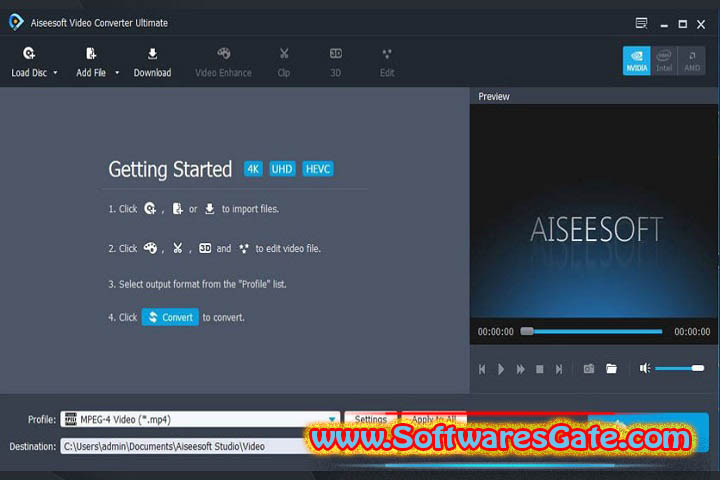The image size is (720, 480).
Task: Click the AISEESOFT preview image
Action: (594, 210)
